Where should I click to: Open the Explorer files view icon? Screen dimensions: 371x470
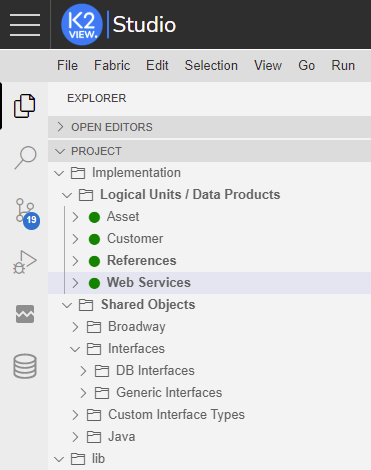click(24, 106)
